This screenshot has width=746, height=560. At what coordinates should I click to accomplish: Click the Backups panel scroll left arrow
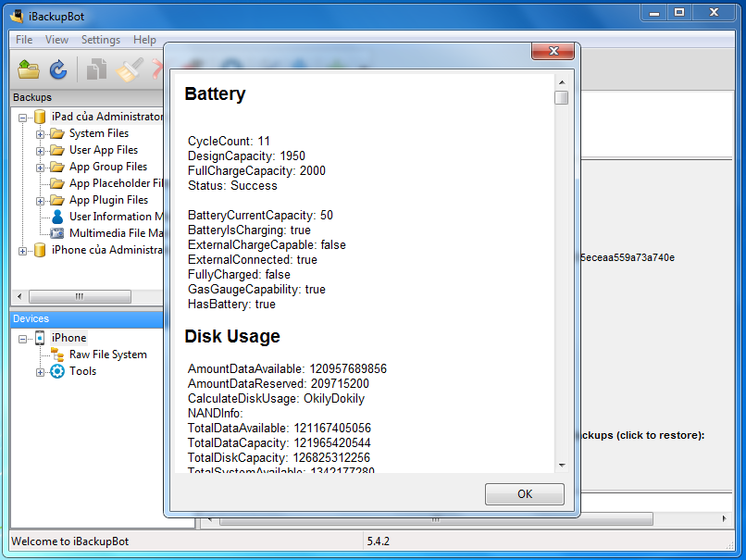[19, 296]
